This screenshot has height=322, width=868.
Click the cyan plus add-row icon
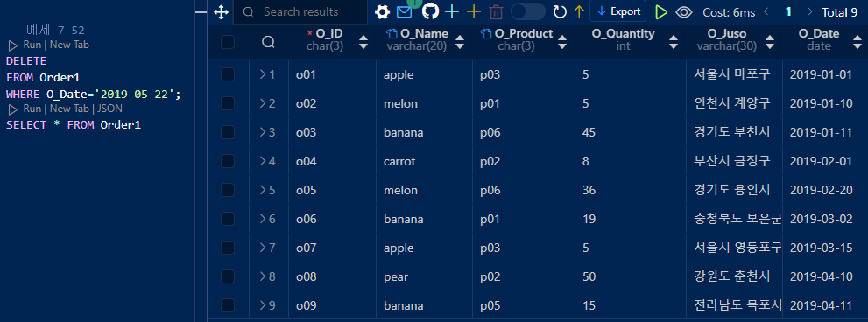pyautogui.click(x=452, y=11)
